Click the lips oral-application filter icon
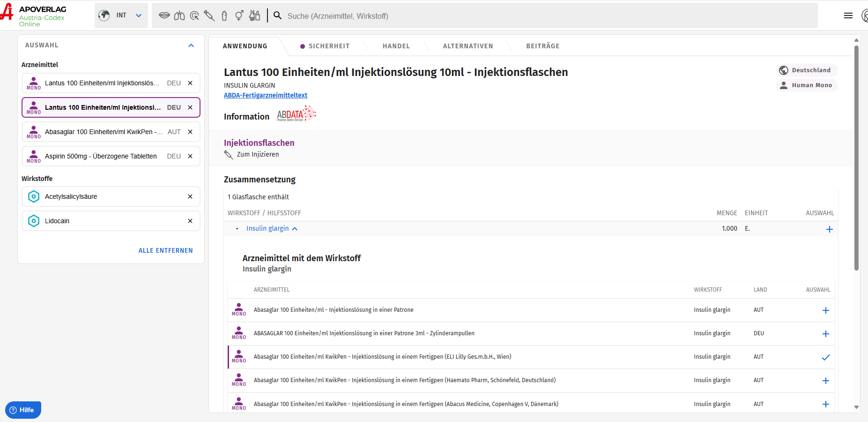Screen dimensions: 868x422 point(164,15)
